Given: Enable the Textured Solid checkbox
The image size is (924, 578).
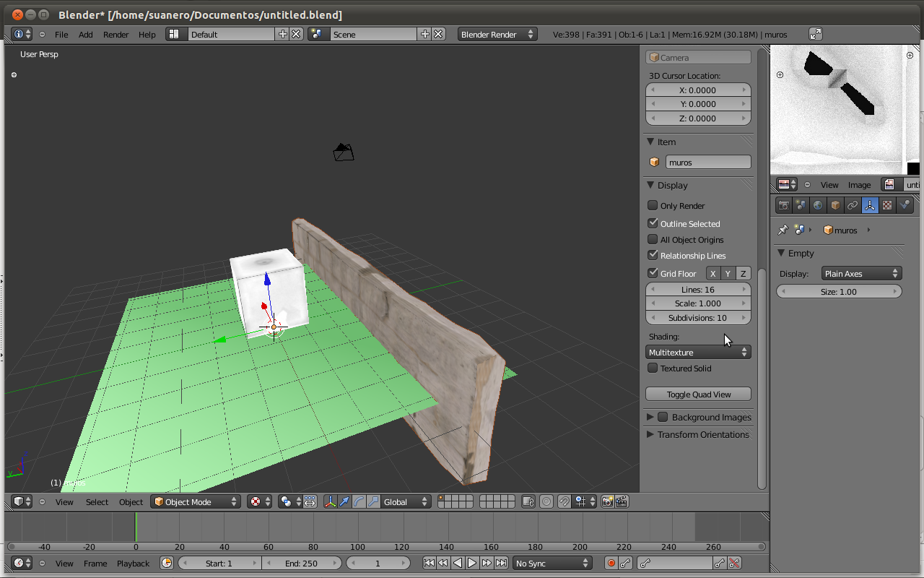Looking at the screenshot, I should point(653,368).
